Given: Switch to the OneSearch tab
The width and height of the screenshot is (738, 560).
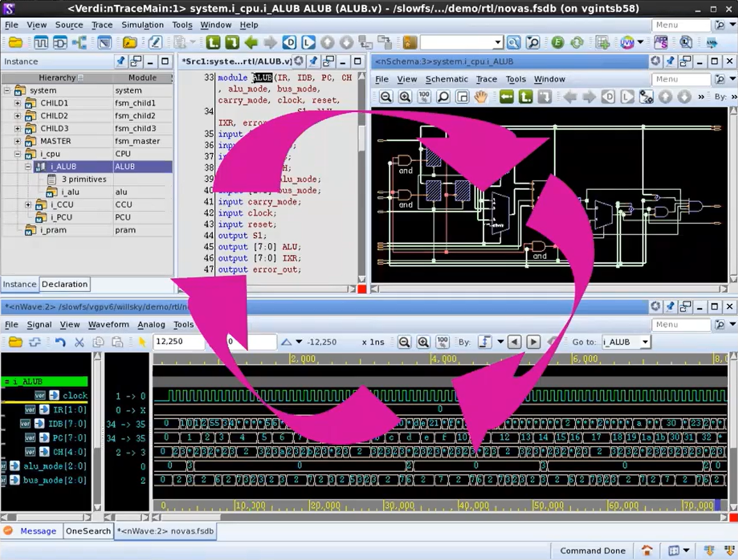Looking at the screenshot, I should coord(88,531).
